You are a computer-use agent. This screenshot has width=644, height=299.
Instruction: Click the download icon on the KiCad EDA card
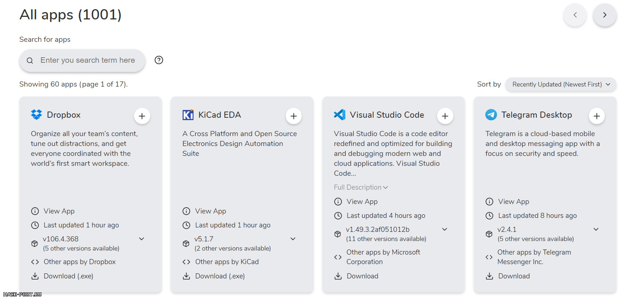click(186, 276)
